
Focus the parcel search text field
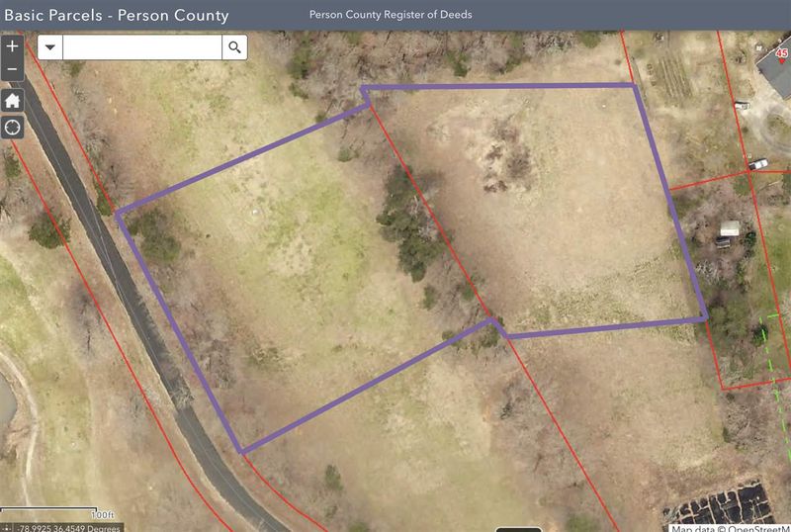pyautogui.click(x=142, y=47)
